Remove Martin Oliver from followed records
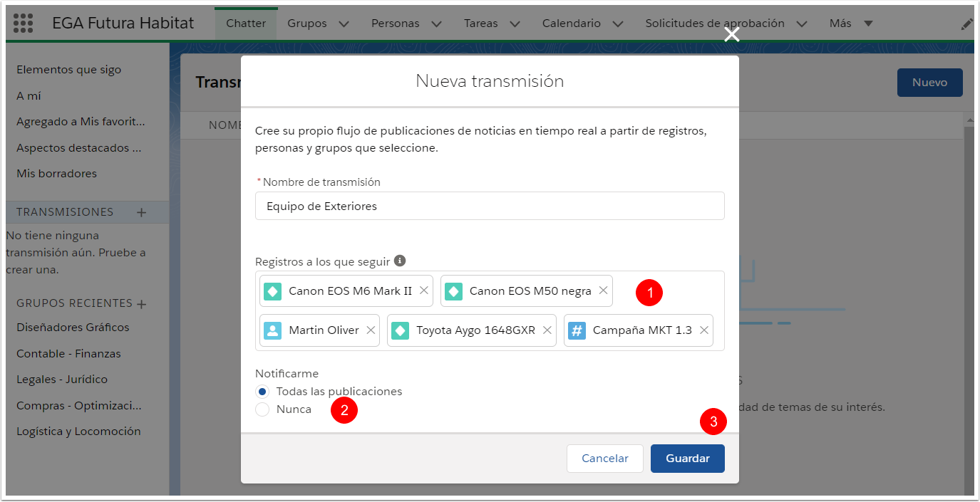 pos(371,330)
